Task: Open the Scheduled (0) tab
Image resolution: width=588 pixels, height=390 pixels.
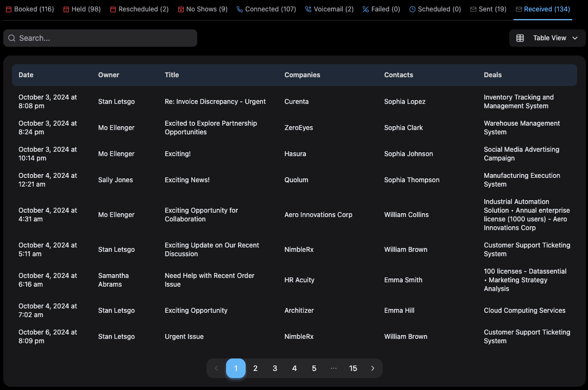Action: point(435,9)
